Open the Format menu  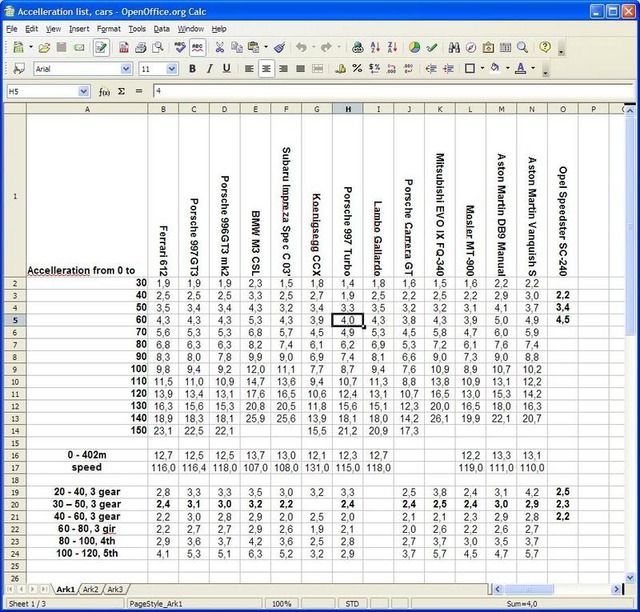pos(109,29)
